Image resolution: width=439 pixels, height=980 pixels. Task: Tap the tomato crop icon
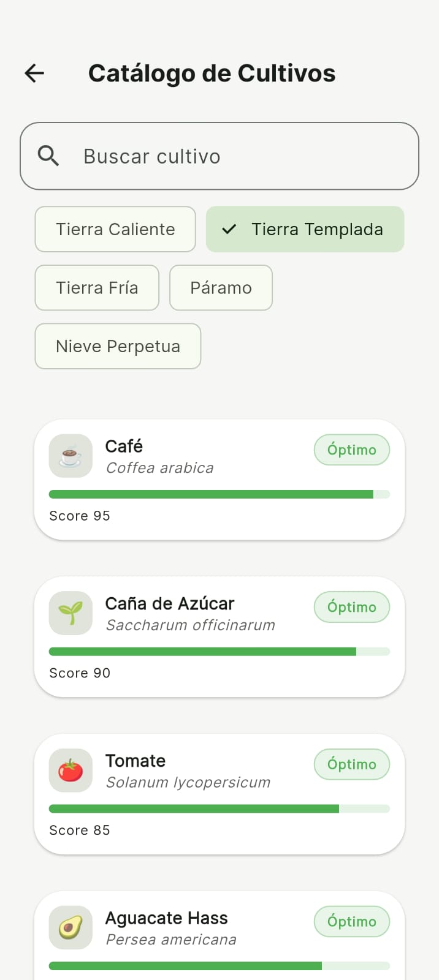[71, 771]
